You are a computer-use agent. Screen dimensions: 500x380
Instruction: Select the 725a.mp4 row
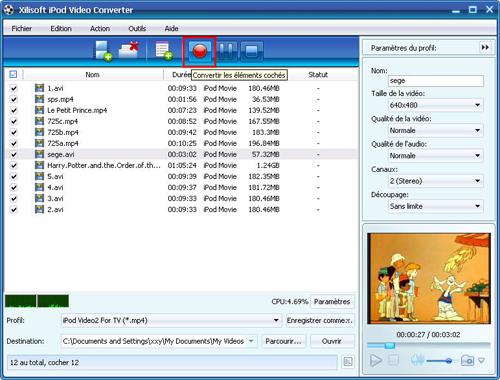(182, 143)
